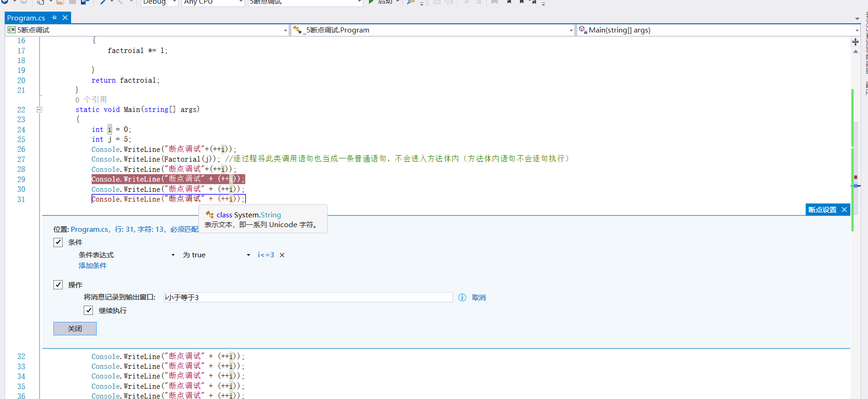Click the "factroial *= 1;" statement
This screenshot has width=868, height=399.
point(138,51)
